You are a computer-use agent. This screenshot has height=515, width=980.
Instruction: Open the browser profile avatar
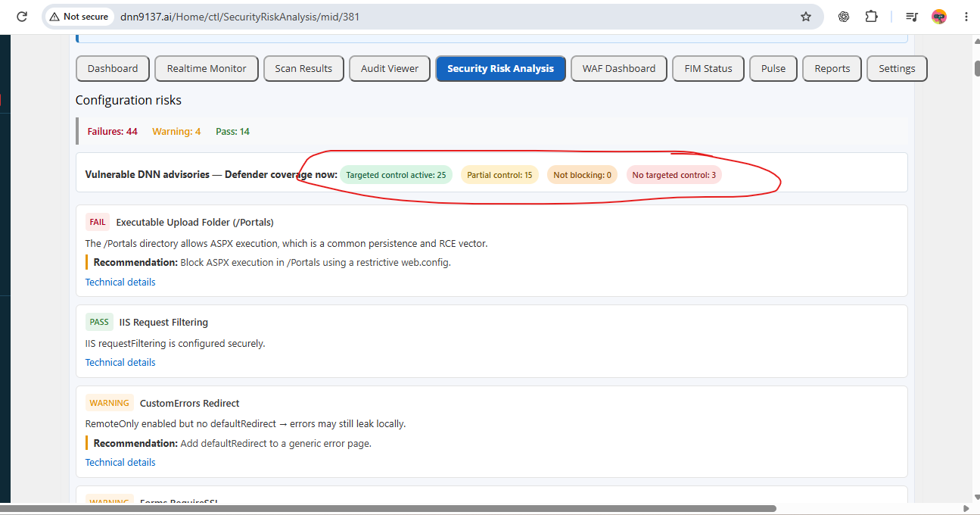(939, 16)
